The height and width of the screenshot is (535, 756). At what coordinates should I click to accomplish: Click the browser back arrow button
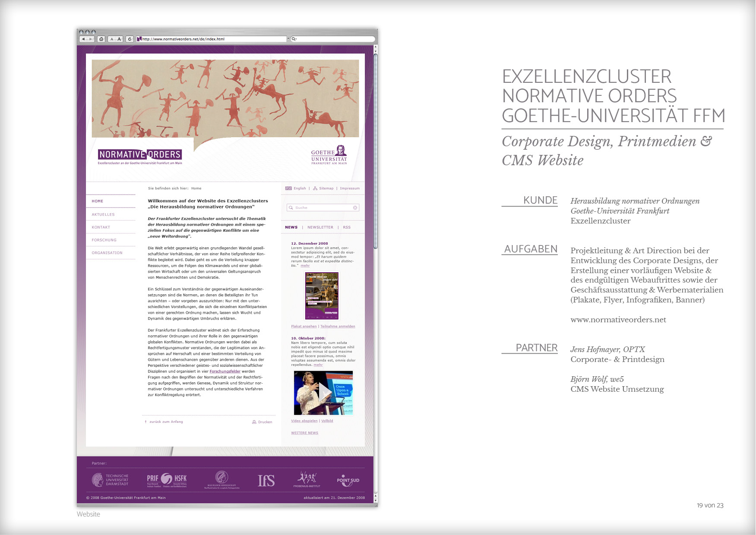pyautogui.click(x=83, y=39)
